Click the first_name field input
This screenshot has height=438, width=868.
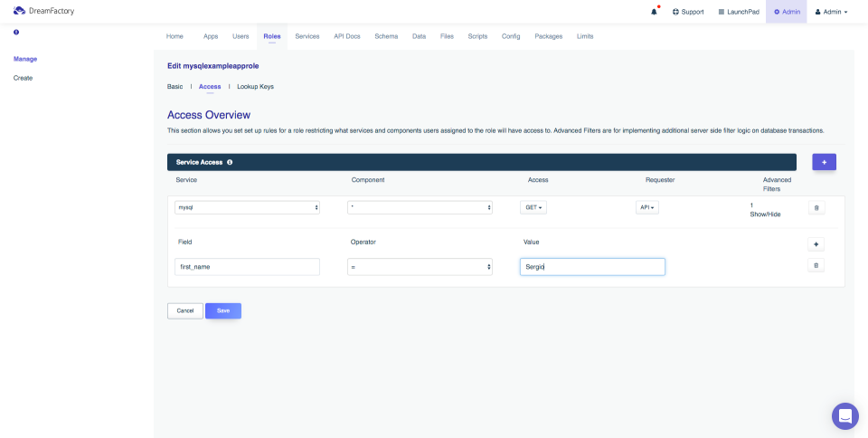[247, 267]
